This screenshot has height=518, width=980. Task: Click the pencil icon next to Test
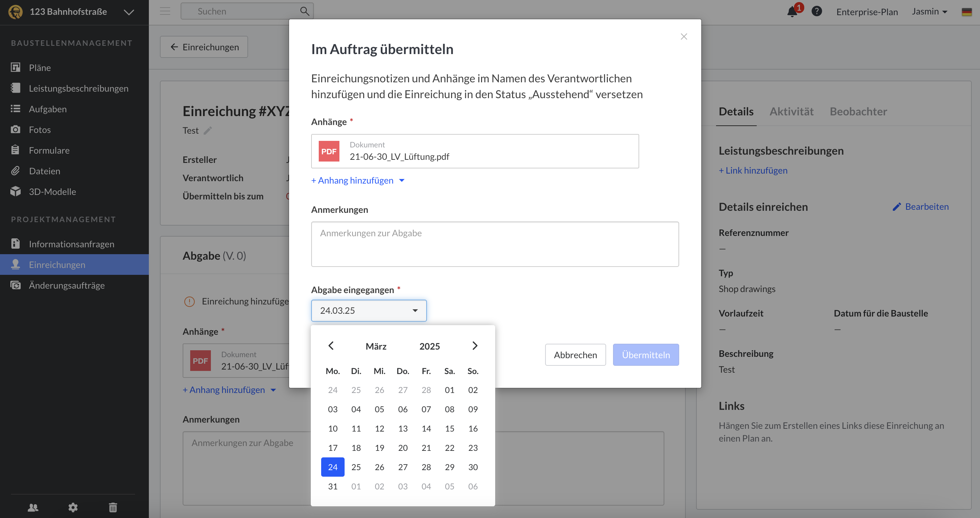(207, 131)
